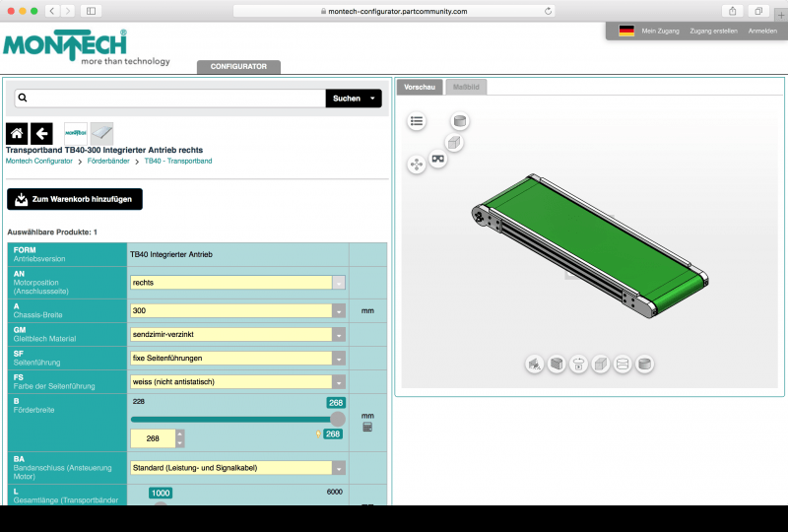Click the Safari share icon
This screenshot has height=532, width=788.
coord(732,11)
